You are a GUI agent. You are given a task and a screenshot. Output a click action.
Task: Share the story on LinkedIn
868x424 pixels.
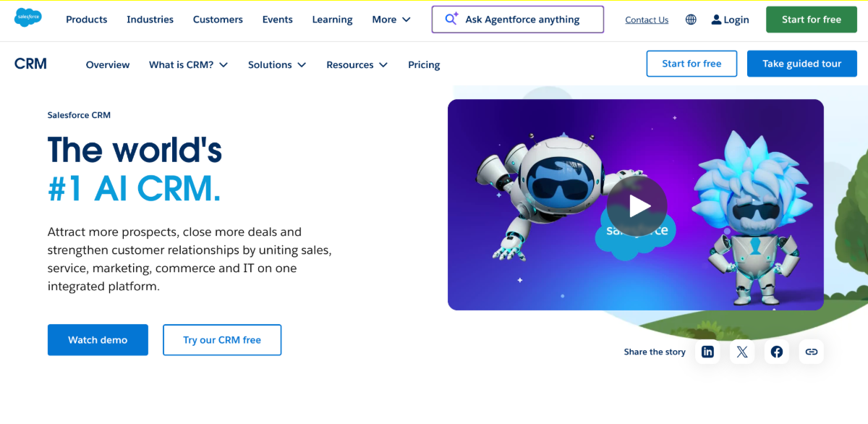[707, 352]
